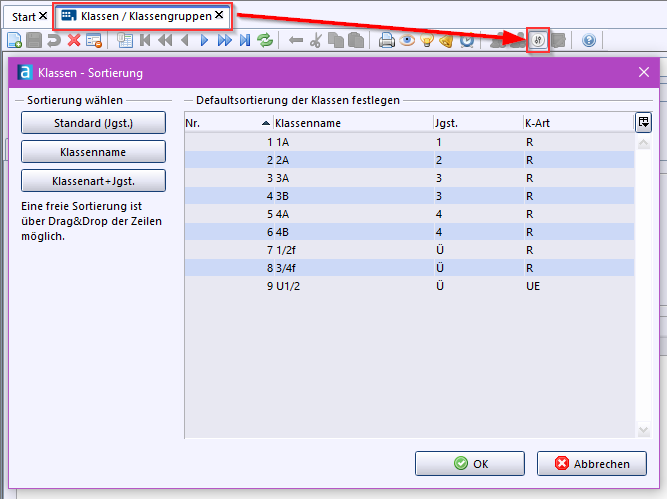Select class row 4A
The width and height of the screenshot is (667, 499).
point(409,214)
